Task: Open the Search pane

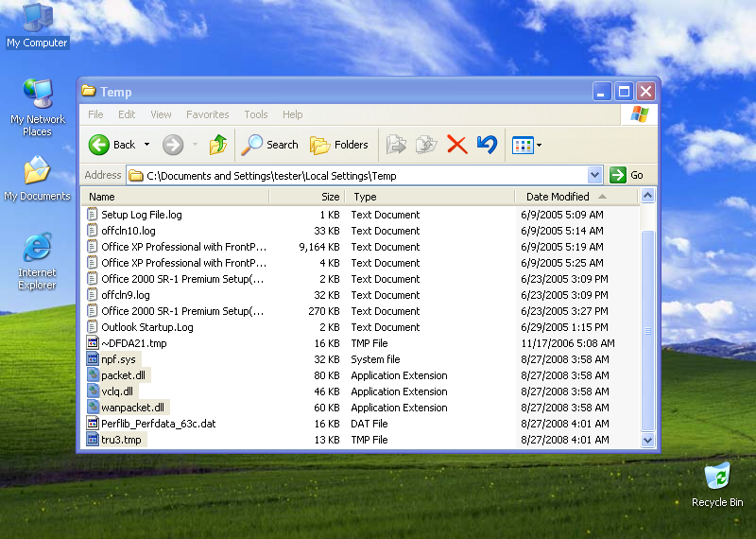Action: (270, 145)
